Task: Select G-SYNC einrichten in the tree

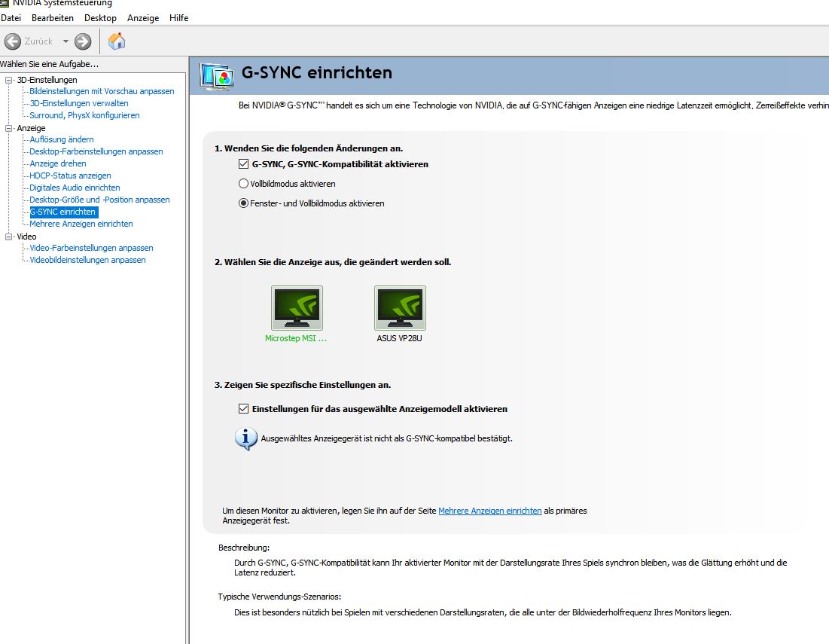Action: pyautogui.click(x=63, y=212)
